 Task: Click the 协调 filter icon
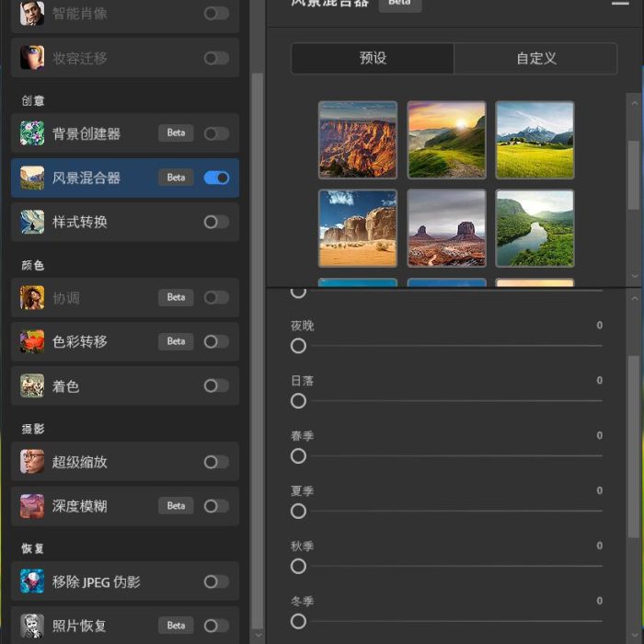click(32, 297)
